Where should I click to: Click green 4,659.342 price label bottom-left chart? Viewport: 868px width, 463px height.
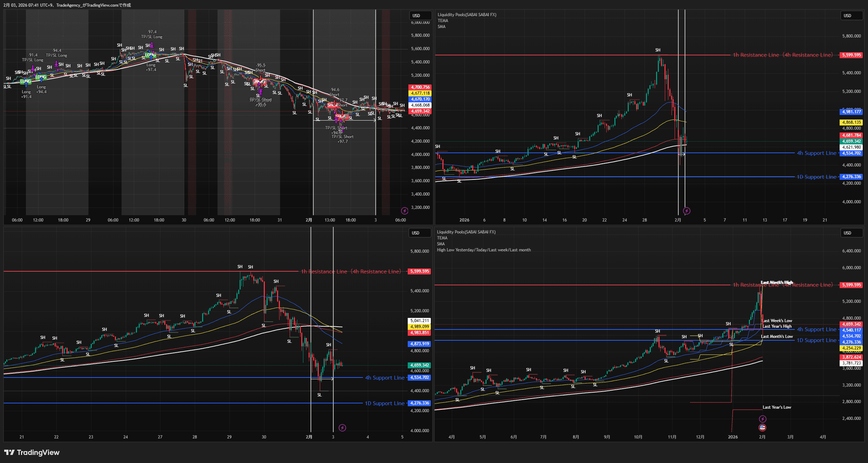click(420, 365)
